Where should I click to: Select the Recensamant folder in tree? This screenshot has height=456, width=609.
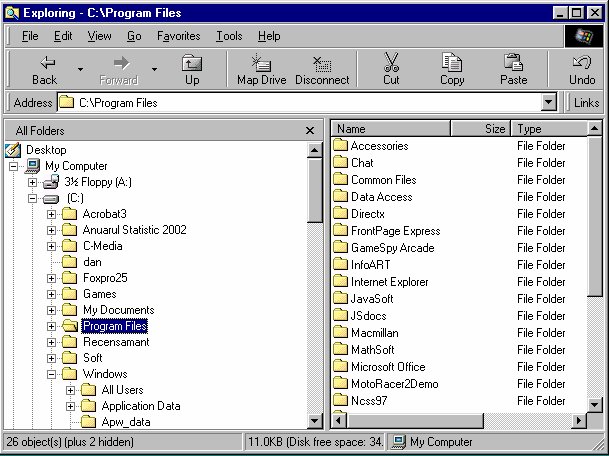click(x=116, y=342)
